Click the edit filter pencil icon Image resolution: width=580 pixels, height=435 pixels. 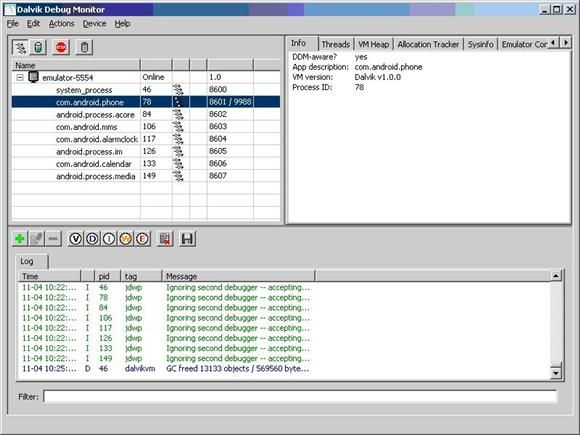pyautogui.click(x=36, y=239)
